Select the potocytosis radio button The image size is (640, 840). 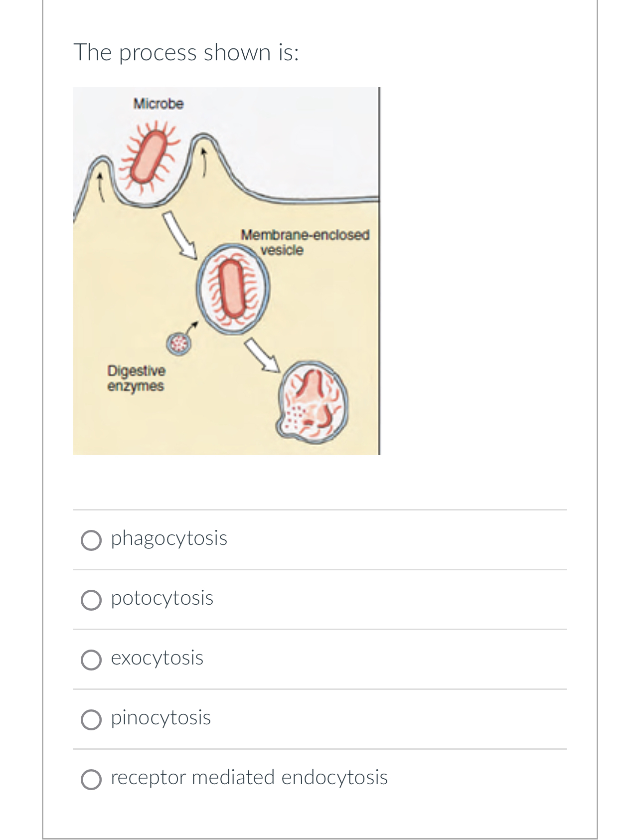[92, 600]
